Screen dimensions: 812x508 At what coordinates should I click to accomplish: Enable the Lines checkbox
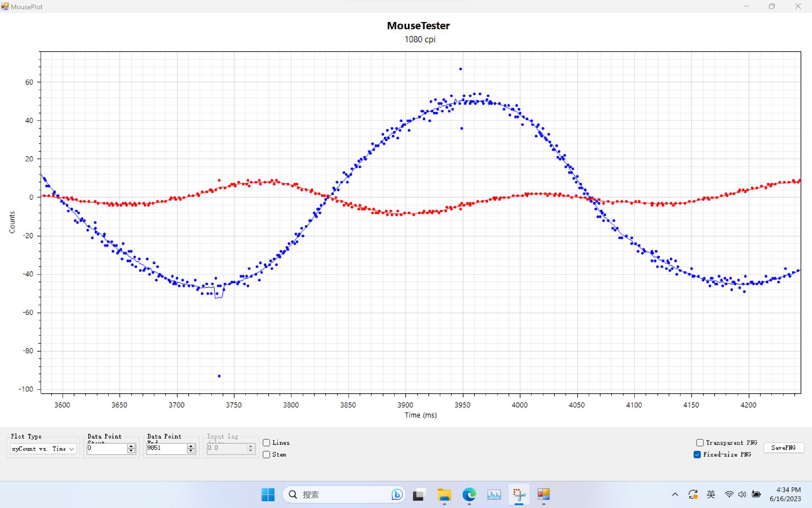tap(266, 443)
